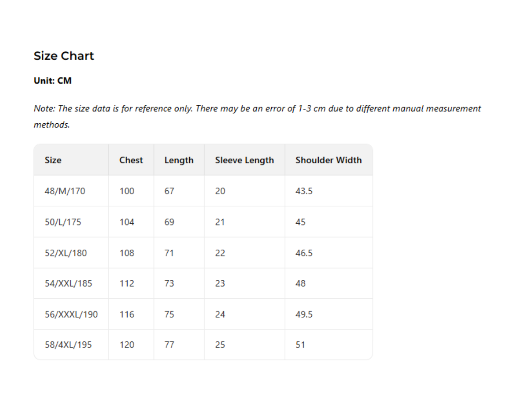532x404 pixels.
Task: Click the Shoulder Width column header
Action: point(328,160)
